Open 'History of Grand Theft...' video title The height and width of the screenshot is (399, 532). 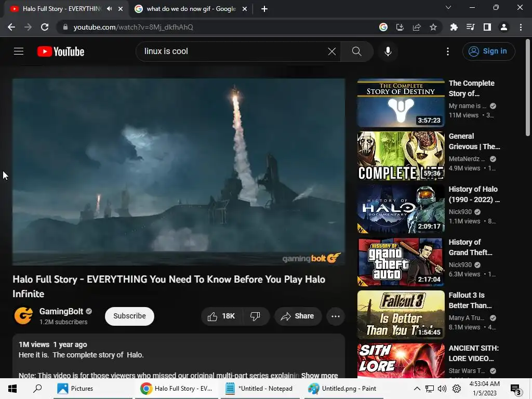[470, 247]
